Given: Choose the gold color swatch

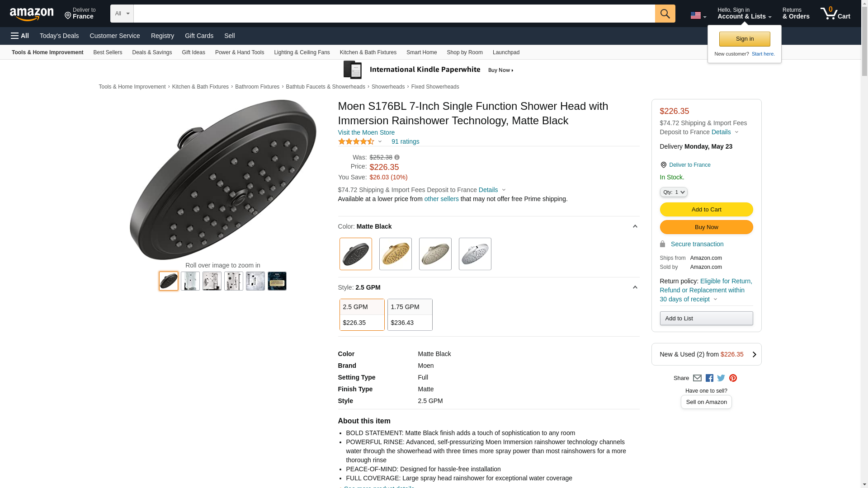Looking at the screenshot, I should point(395,254).
